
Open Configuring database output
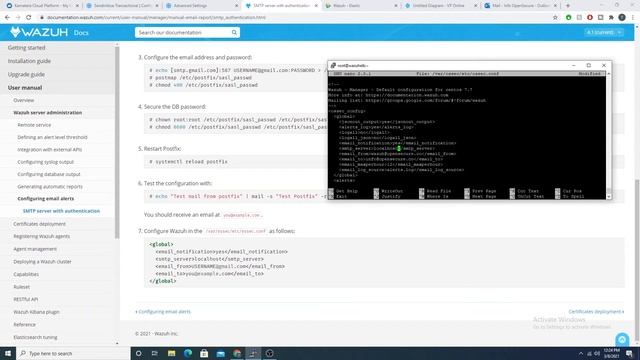pyautogui.click(x=49, y=174)
